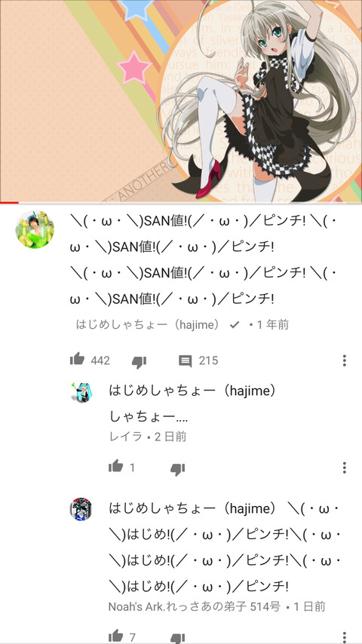Dislike レイラ's reply
This screenshot has width=362, height=644.
pyautogui.click(x=177, y=468)
